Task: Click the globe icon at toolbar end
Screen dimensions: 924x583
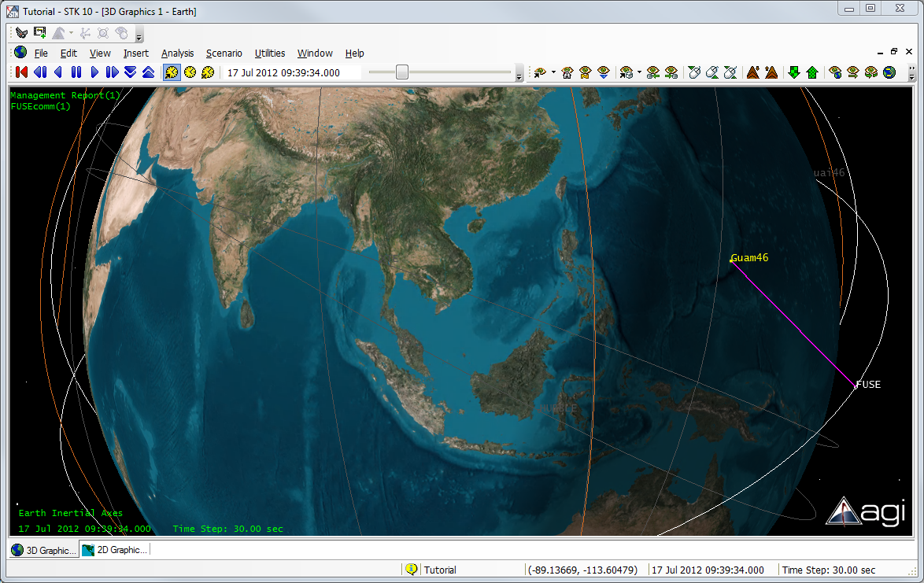Action: (x=889, y=72)
